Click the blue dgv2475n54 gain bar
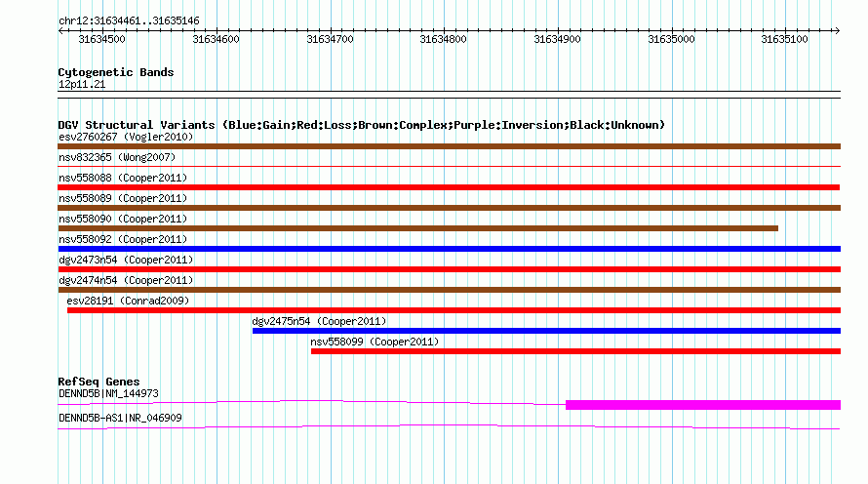 pyautogui.click(x=546, y=331)
